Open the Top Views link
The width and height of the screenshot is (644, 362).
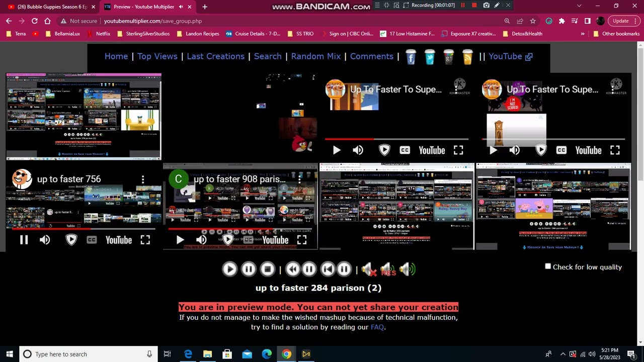(157, 56)
